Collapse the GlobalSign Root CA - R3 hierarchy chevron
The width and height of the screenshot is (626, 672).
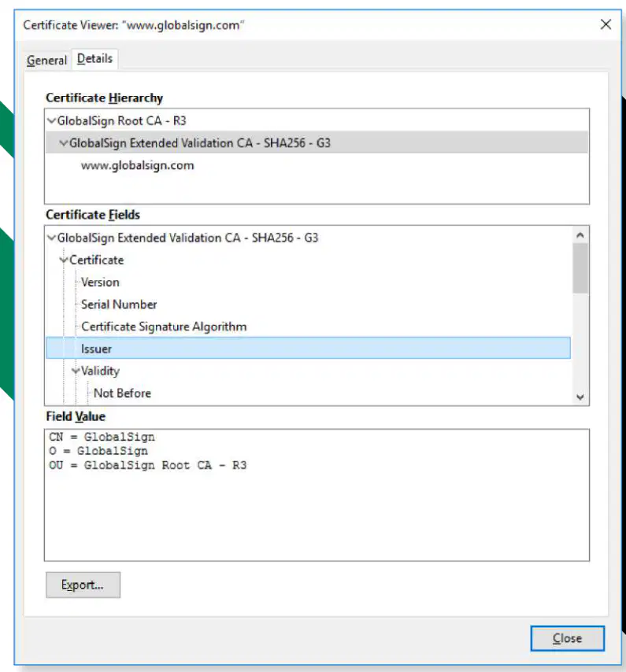(51, 121)
